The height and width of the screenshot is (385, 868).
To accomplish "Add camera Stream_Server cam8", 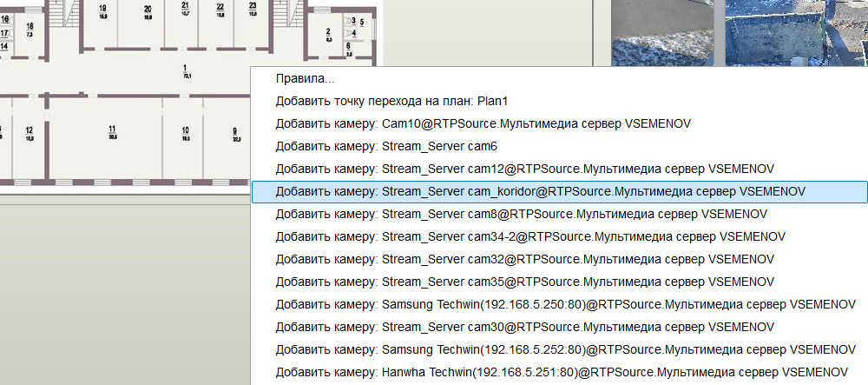I will click(559, 215).
